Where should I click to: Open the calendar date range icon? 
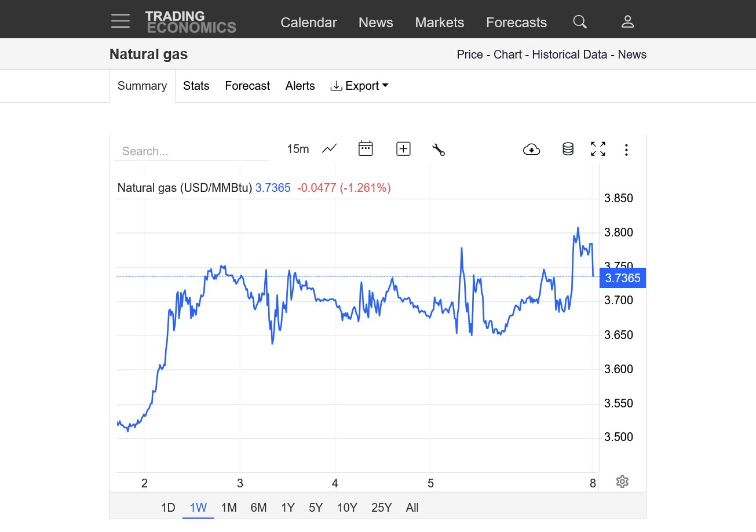tap(366, 149)
